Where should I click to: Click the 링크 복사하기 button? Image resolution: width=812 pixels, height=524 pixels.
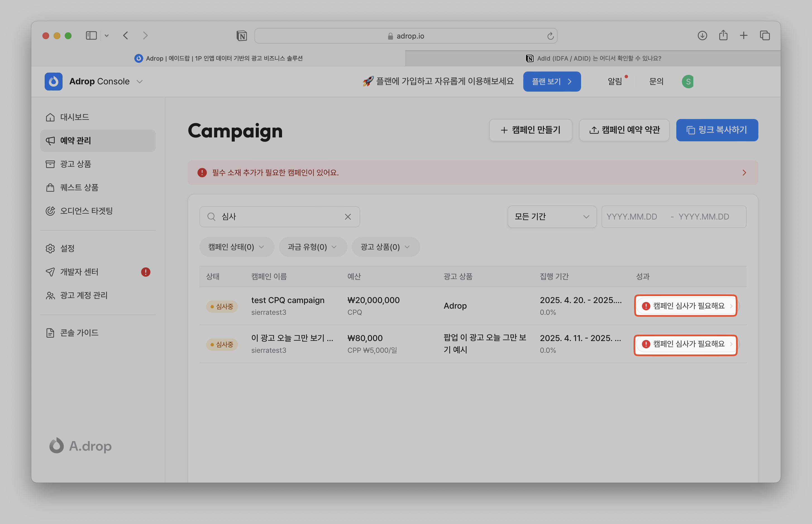(x=717, y=130)
